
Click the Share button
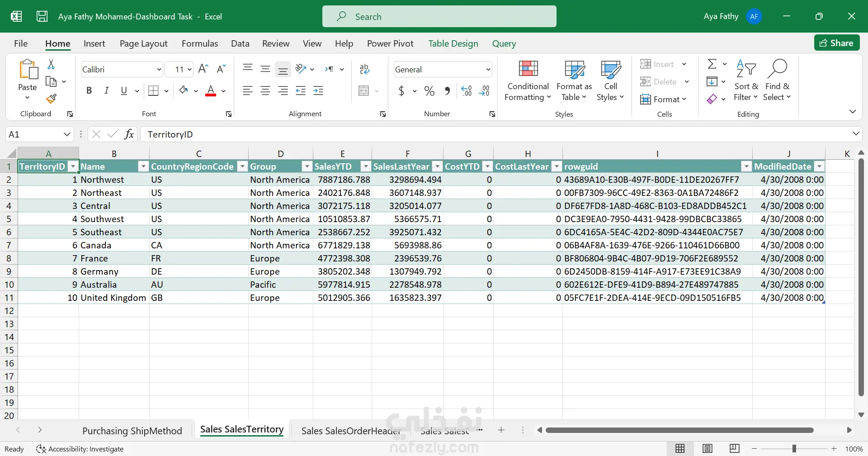(x=836, y=43)
